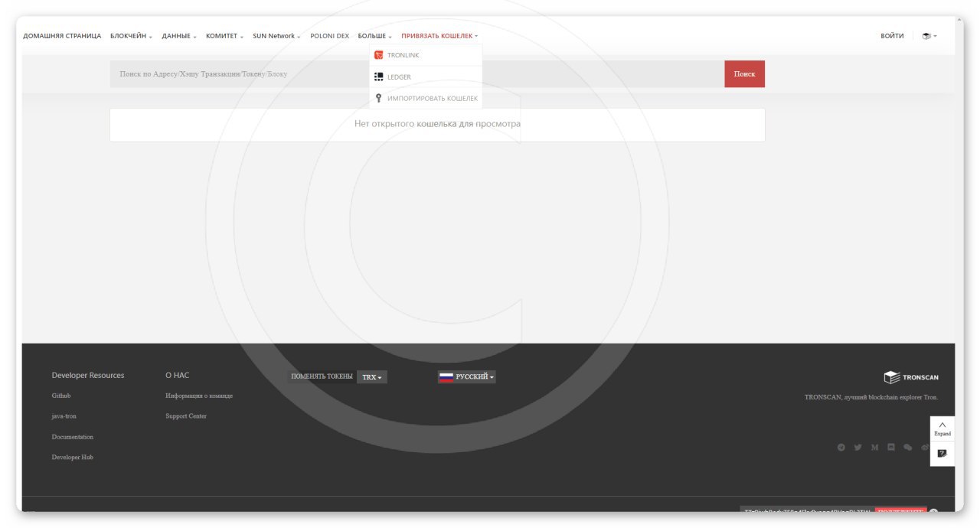
Task: Expand the SUN Network dropdown
Action: click(276, 36)
